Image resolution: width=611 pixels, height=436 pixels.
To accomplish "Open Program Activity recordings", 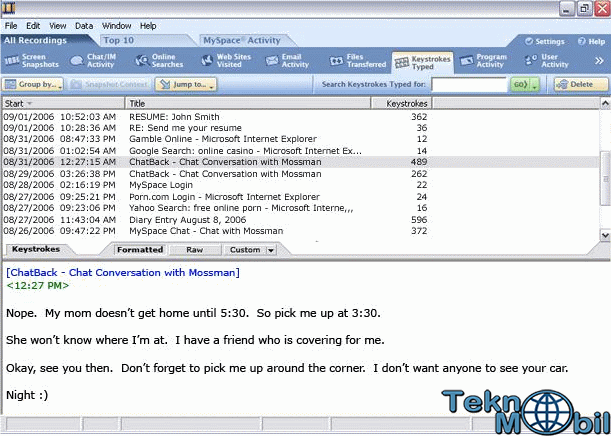I will coord(482,61).
